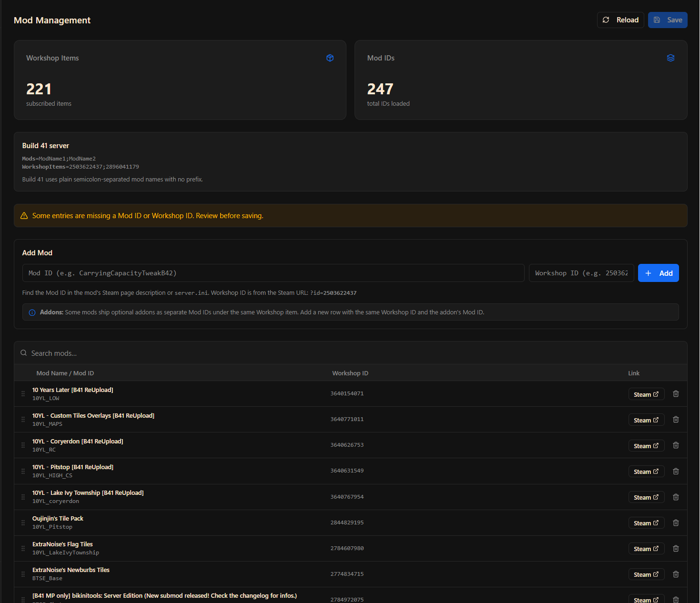The width and height of the screenshot is (700, 603).
Task: Grab drag handle of Lake Ivy Township row
Action: coord(23,497)
